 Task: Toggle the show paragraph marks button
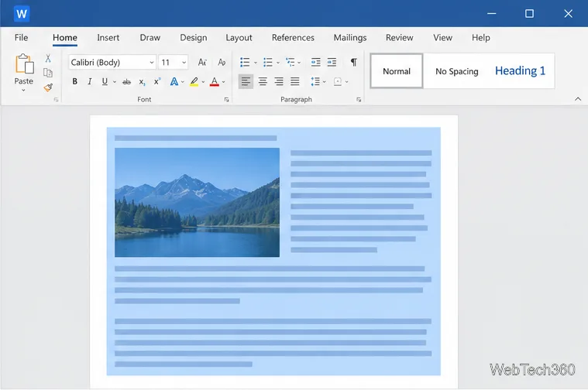(353, 62)
